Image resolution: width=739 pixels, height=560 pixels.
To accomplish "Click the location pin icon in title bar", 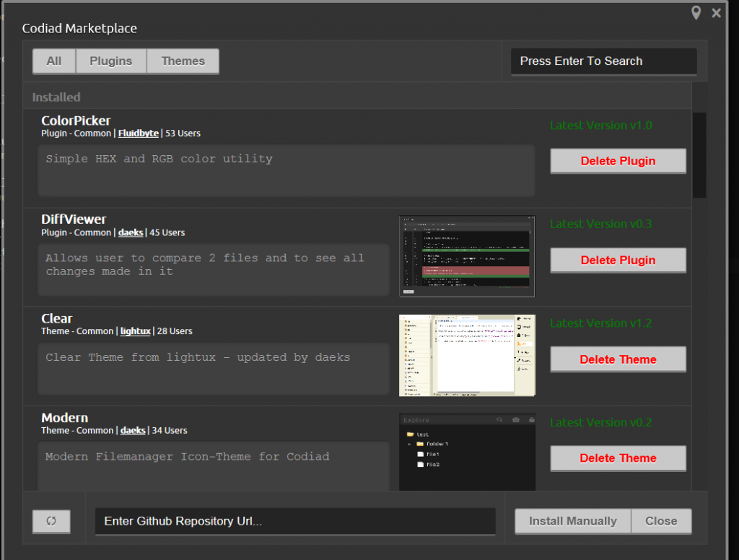I will click(696, 12).
